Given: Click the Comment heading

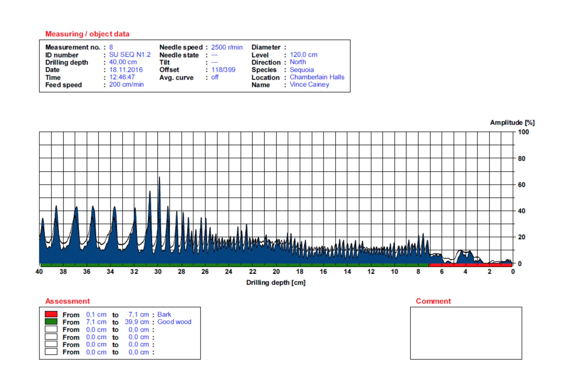Looking at the screenshot, I should [x=433, y=301].
